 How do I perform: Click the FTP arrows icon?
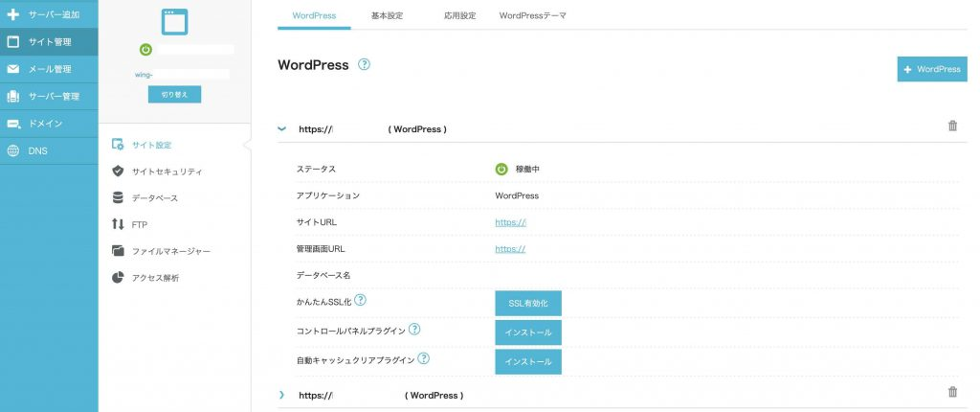coord(118,224)
